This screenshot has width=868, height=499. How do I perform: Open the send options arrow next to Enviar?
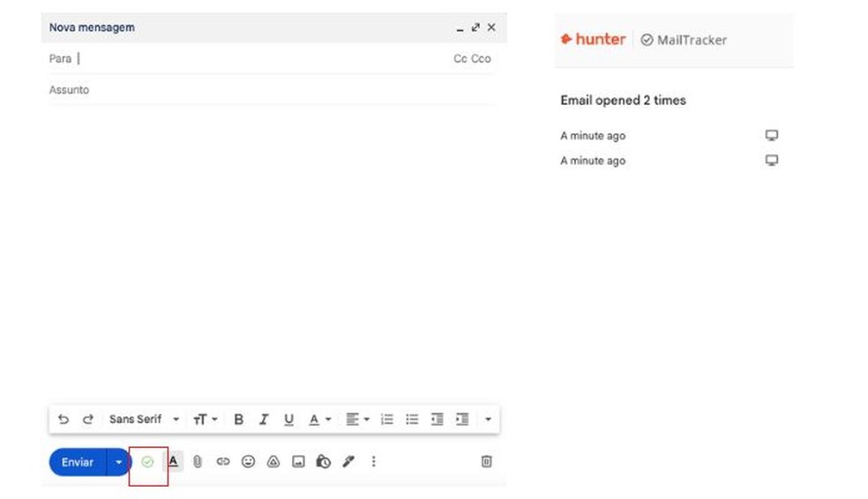click(118, 462)
